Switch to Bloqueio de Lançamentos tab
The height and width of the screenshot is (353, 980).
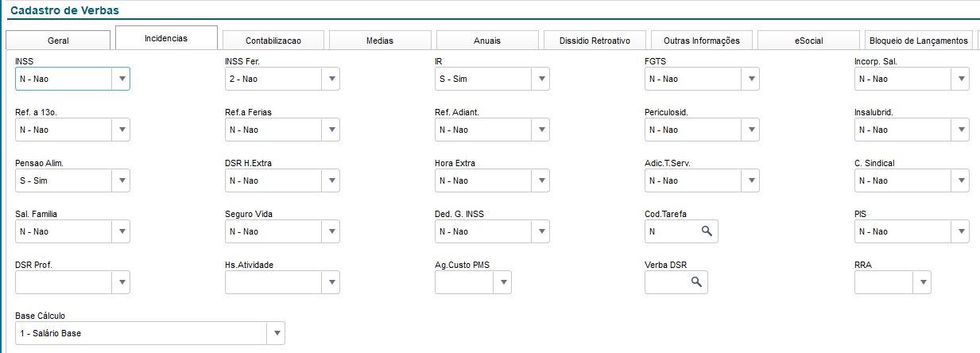click(x=919, y=41)
